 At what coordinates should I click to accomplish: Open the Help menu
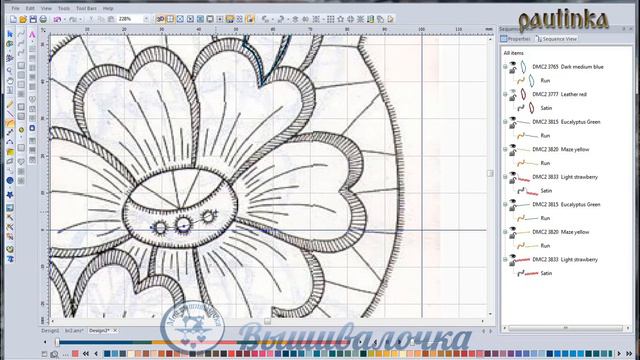coord(108,8)
